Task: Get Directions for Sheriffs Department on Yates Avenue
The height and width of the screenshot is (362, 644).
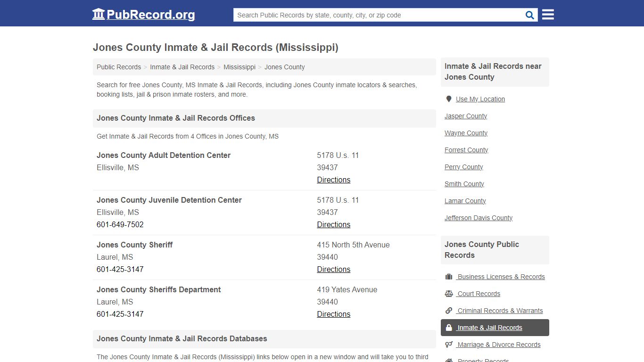Action: (333, 314)
